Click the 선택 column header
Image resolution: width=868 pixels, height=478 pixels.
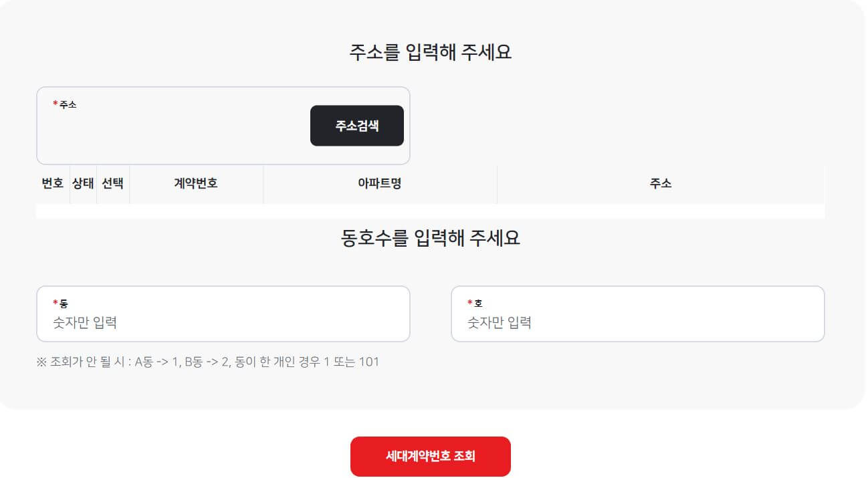[x=112, y=184]
